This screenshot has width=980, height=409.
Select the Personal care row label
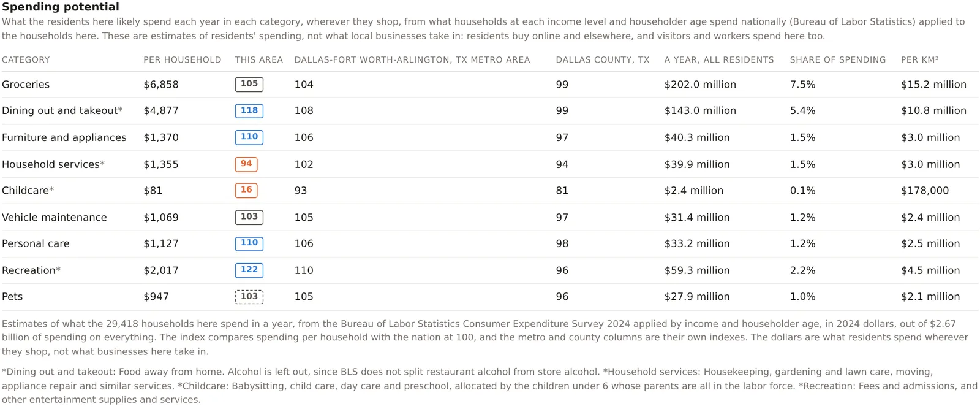[x=36, y=243]
